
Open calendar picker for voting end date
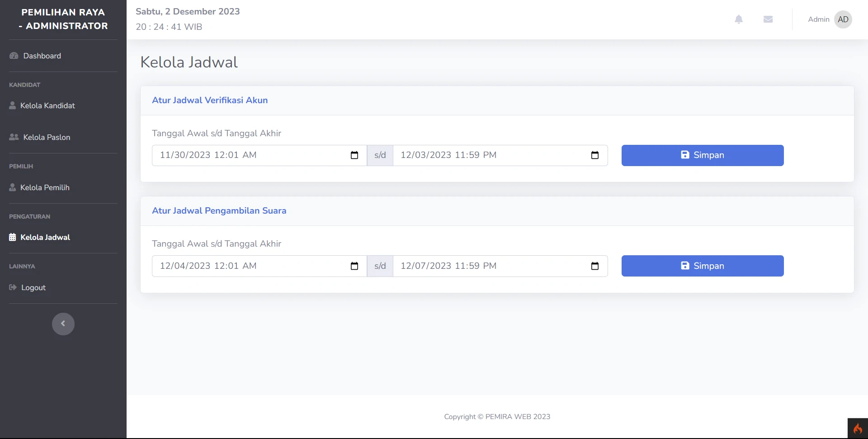pos(595,266)
